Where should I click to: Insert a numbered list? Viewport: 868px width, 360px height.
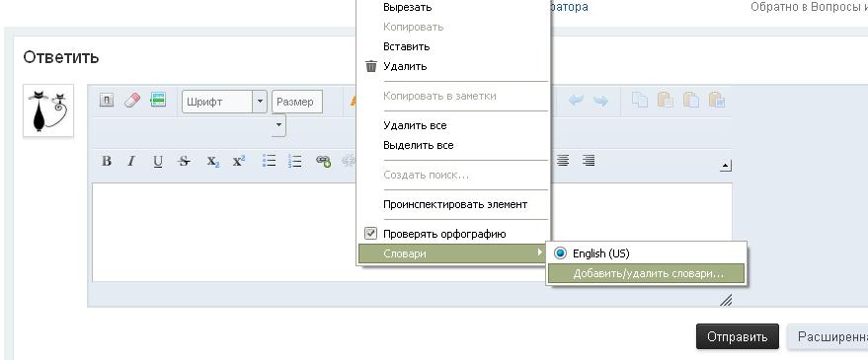click(295, 161)
